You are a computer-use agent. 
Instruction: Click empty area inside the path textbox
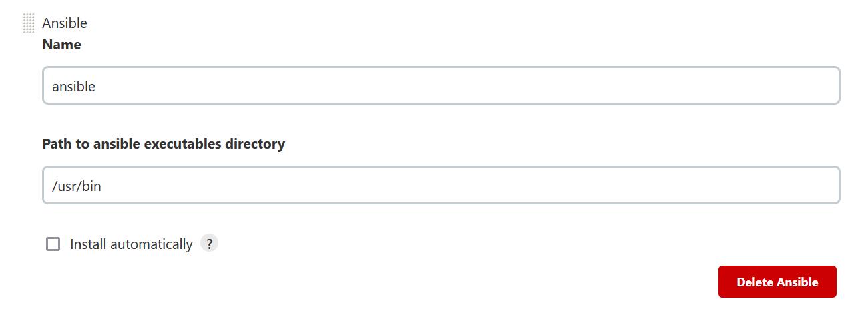pyautogui.click(x=467, y=185)
